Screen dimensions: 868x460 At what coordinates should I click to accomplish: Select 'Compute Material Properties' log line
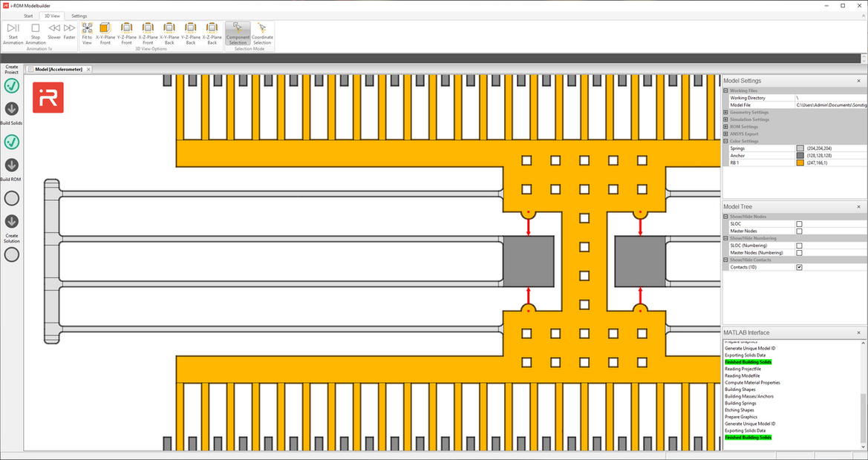click(x=752, y=383)
